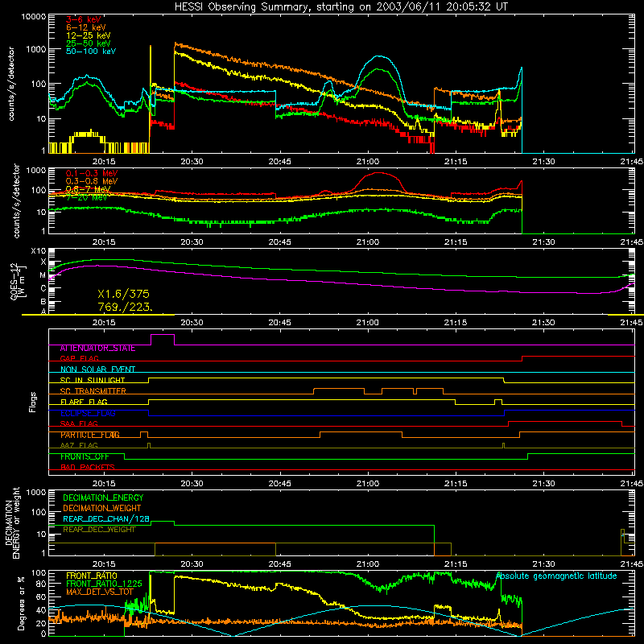Click the 10000 tick on top panel axis
Screen dimensions: 644x644
pos(34,17)
